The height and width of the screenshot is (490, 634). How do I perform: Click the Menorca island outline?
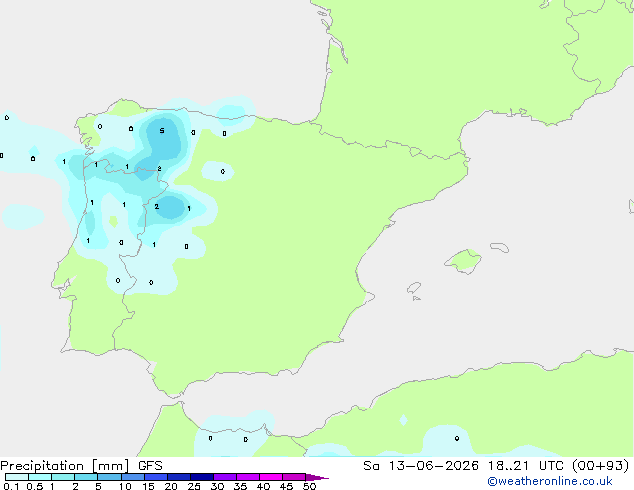coord(500,247)
